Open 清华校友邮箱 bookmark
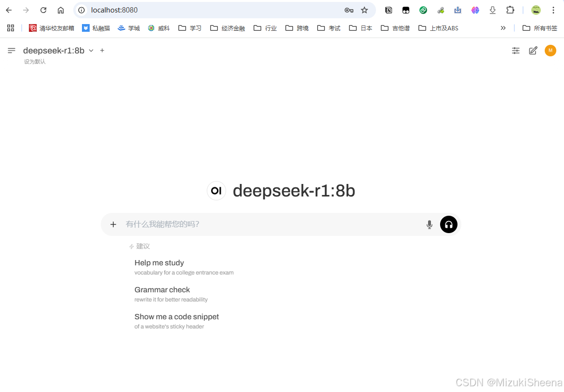 (x=52, y=28)
